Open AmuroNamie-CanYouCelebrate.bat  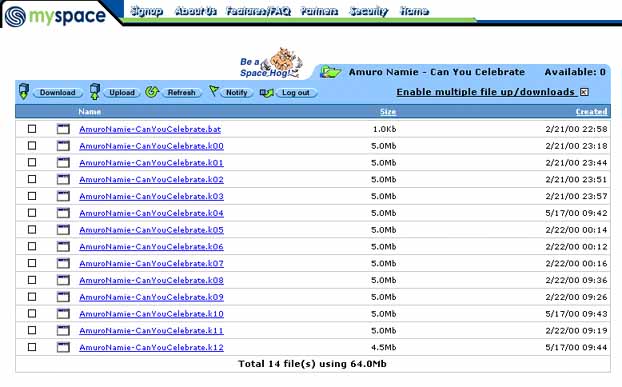click(x=150, y=129)
